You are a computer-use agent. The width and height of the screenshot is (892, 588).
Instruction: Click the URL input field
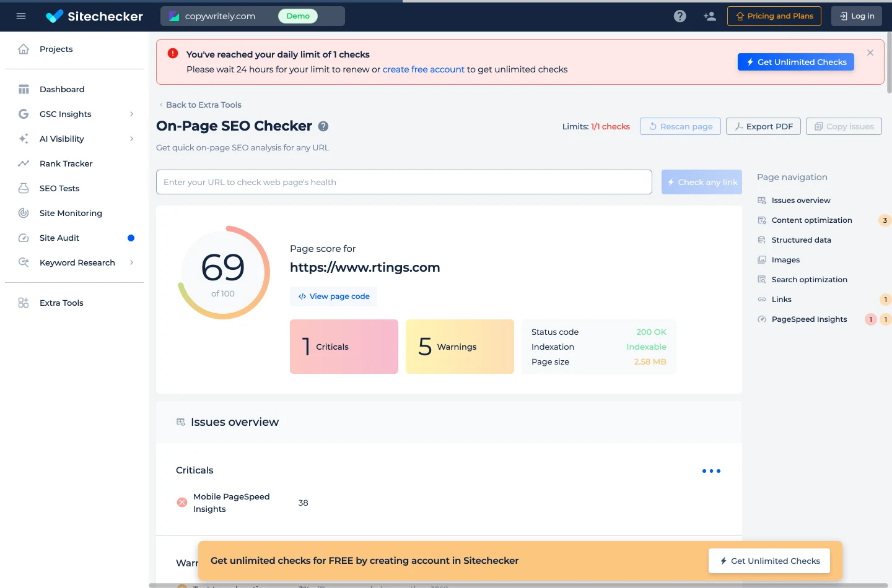(404, 182)
